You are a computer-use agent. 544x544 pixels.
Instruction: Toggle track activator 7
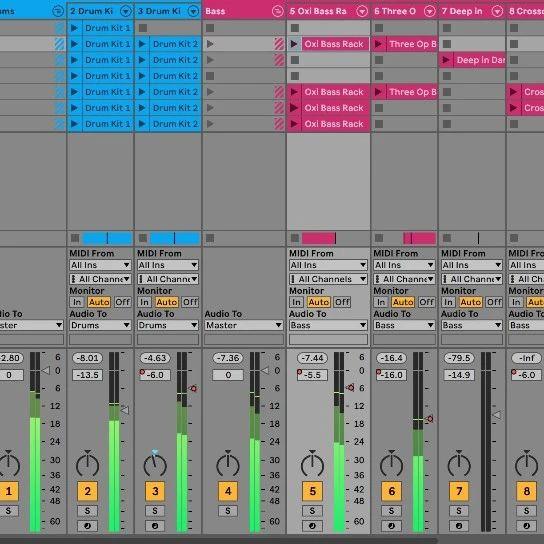pos(459,491)
